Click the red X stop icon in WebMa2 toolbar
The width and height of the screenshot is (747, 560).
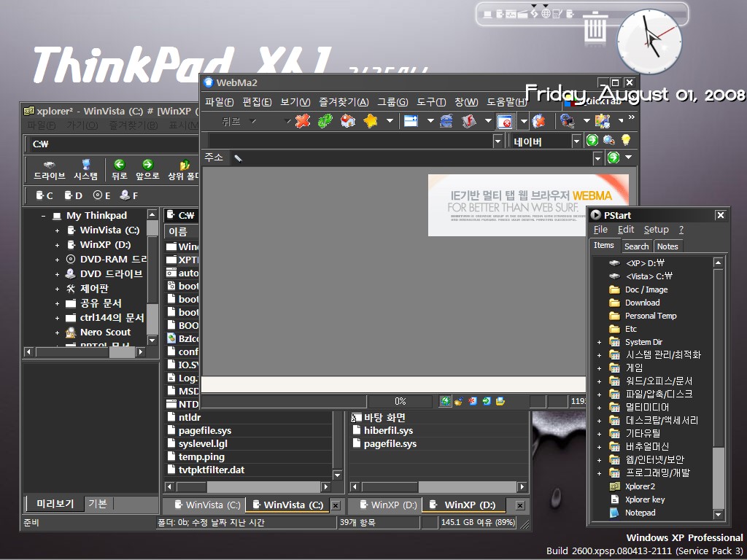[303, 121]
